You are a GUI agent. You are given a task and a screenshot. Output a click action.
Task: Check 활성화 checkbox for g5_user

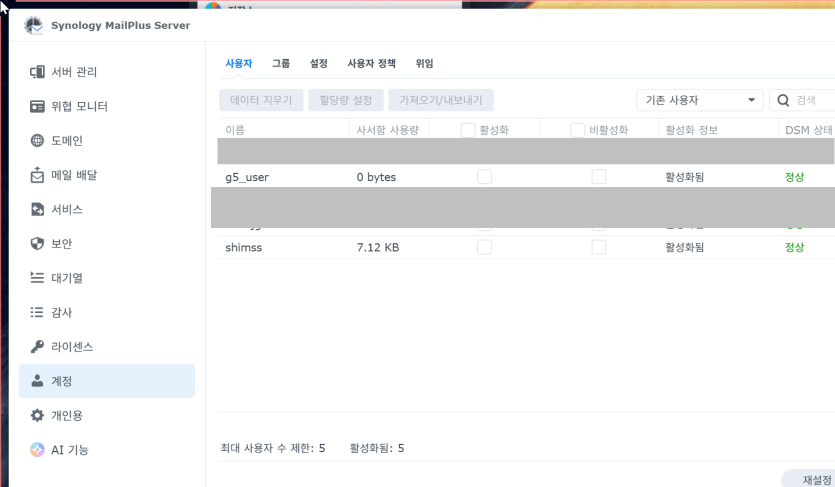pyautogui.click(x=484, y=177)
